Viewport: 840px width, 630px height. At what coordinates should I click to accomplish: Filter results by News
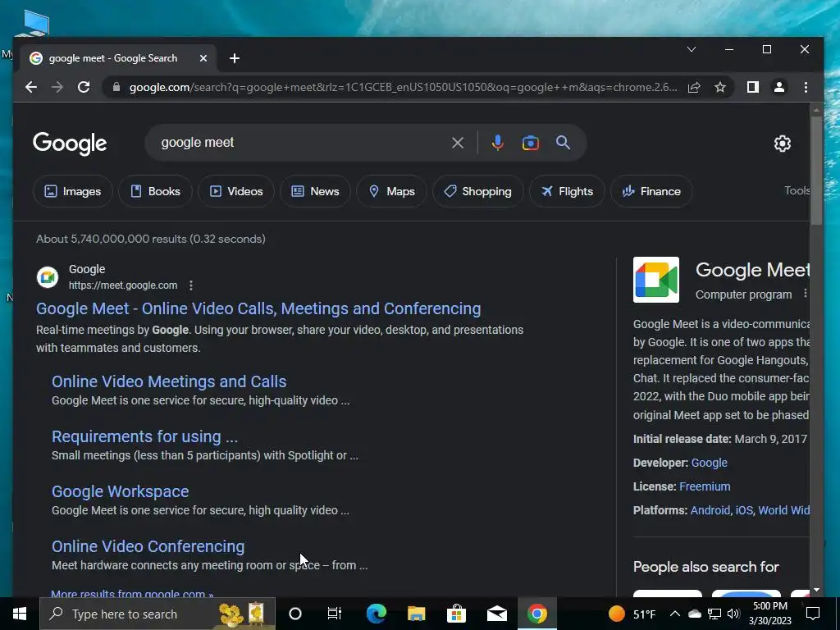tap(315, 191)
